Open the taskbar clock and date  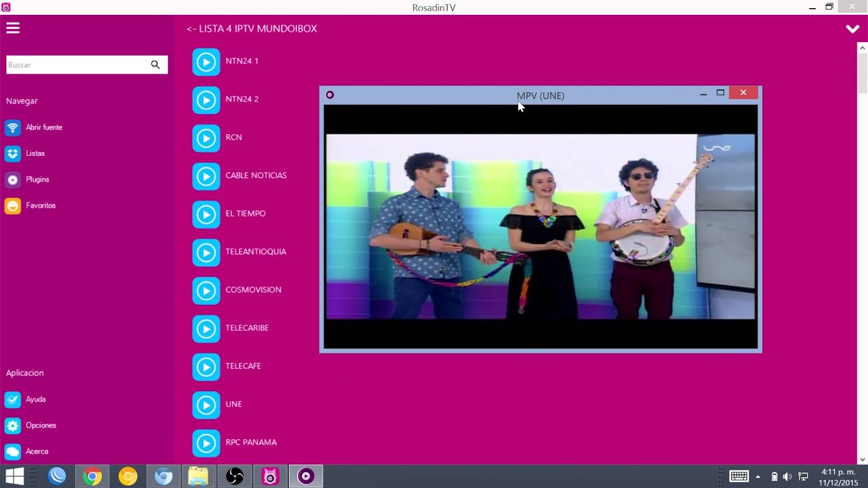(x=838, y=477)
